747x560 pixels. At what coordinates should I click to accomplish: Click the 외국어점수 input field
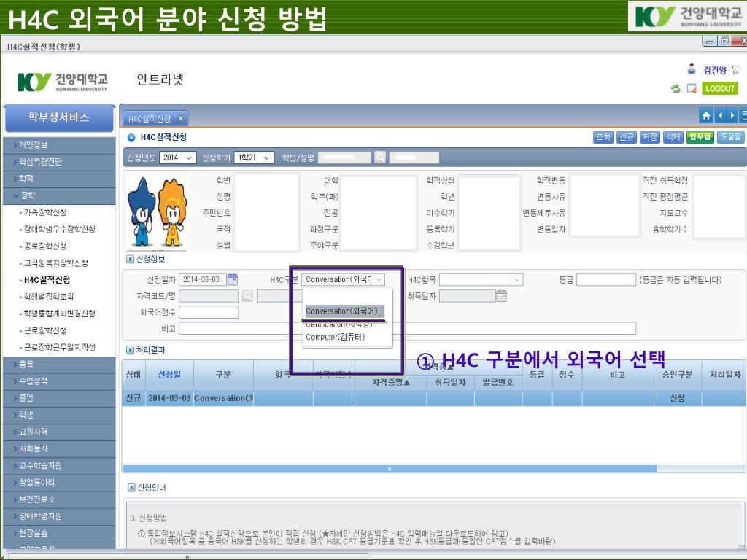(209, 312)
